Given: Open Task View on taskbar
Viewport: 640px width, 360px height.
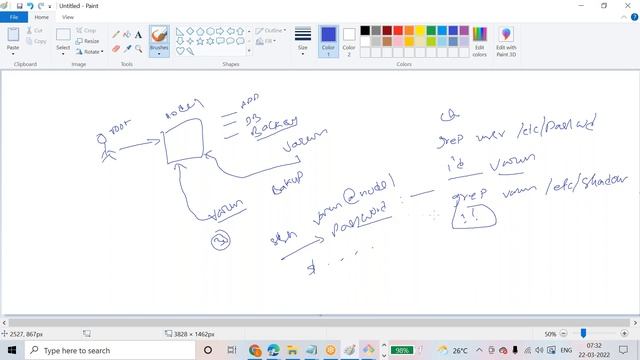Looking at the screenshot, I should (231, 350).
